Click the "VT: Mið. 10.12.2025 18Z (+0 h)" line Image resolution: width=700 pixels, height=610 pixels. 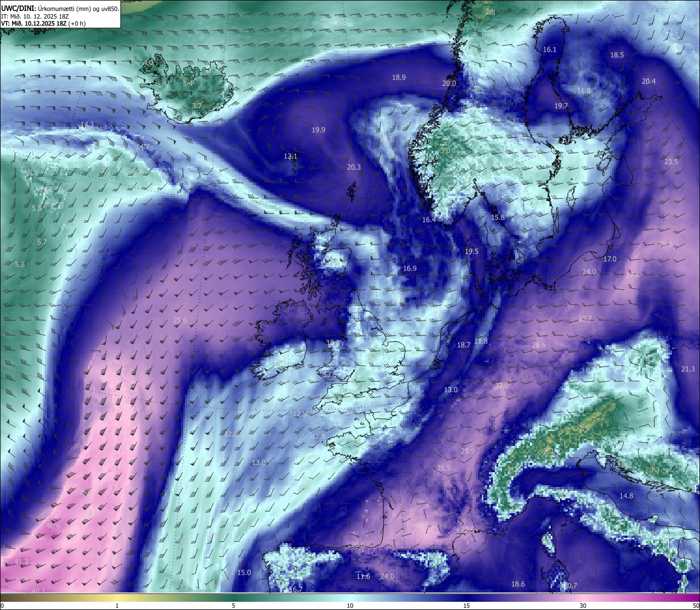pyautogui.click(x=44, y=24)
